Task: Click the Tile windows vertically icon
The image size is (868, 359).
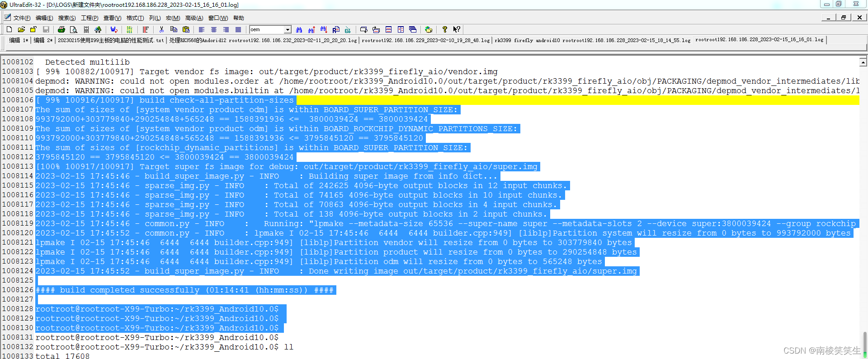Action: click(401, 29)
